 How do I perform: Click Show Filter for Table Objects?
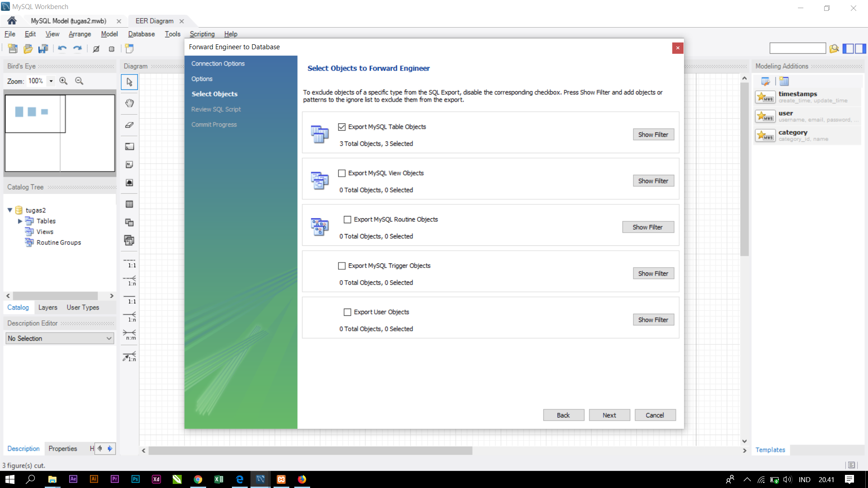click(653, 135)
